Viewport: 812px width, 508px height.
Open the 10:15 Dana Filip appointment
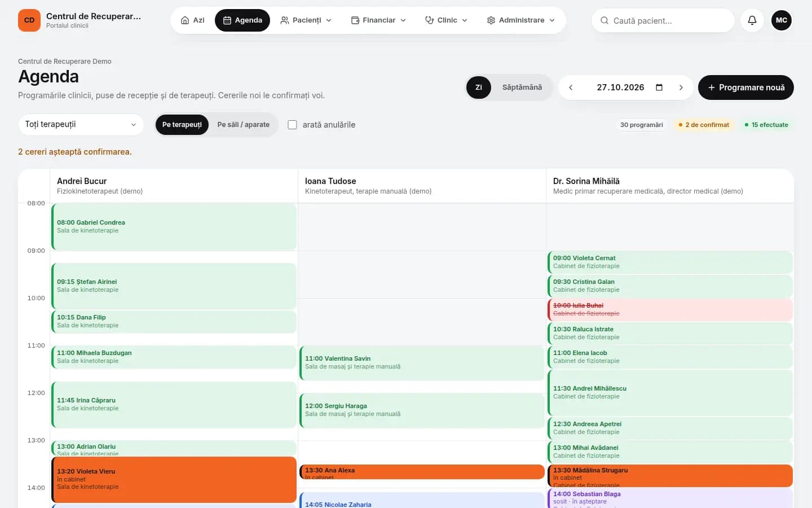pyautogui.click(x=174, y=321)
